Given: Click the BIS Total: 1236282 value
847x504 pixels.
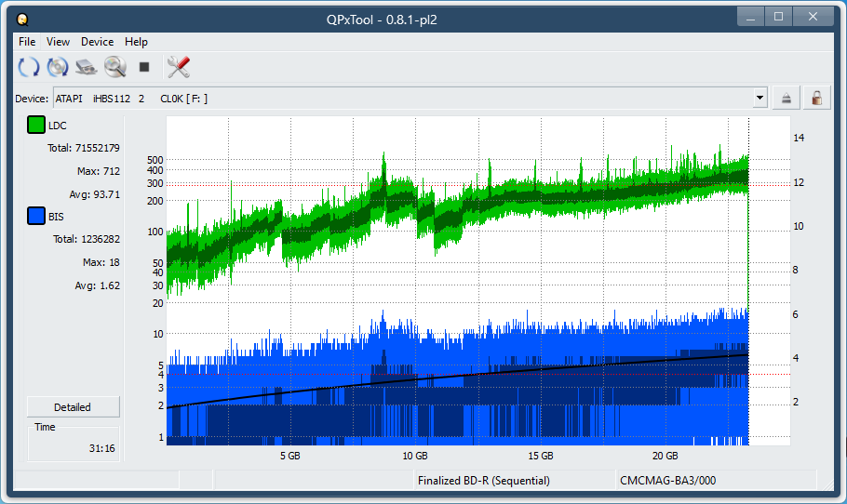Looking at the screenshot, I should tap(87, 239).
